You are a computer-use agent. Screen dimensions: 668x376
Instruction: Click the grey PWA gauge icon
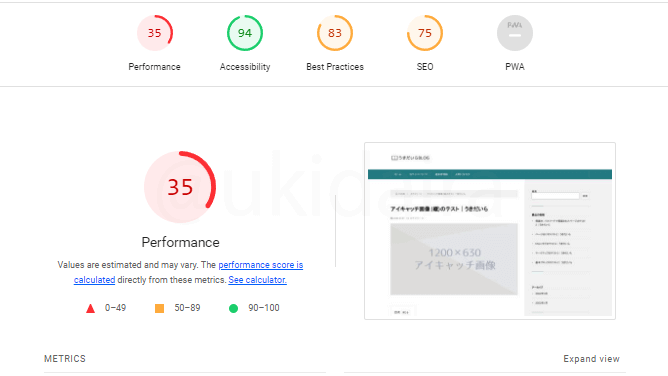[x=515, y=33]
